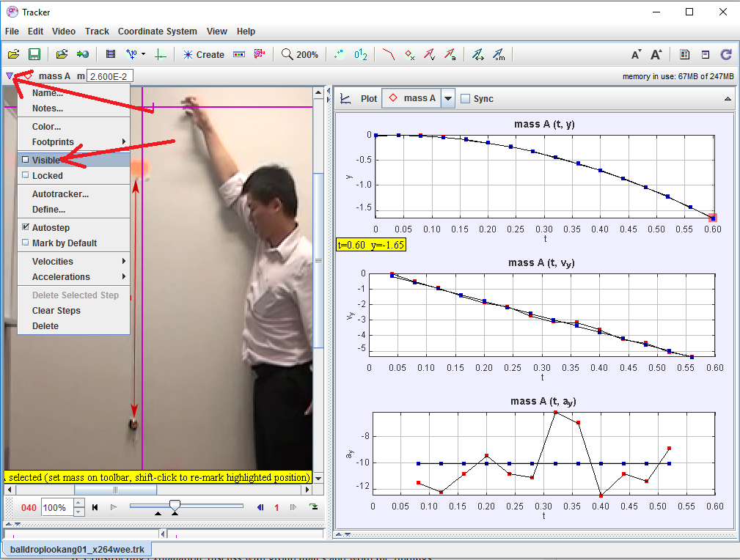
Task: Open the description window icon
Action: pyautogui.click(x=705, y=54)
